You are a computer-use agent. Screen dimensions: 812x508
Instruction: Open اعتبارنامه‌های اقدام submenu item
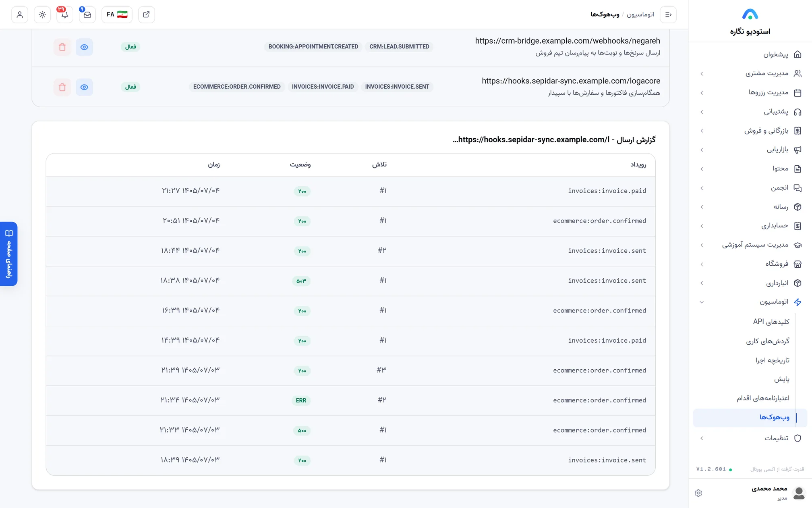click(x=763, y=398)
